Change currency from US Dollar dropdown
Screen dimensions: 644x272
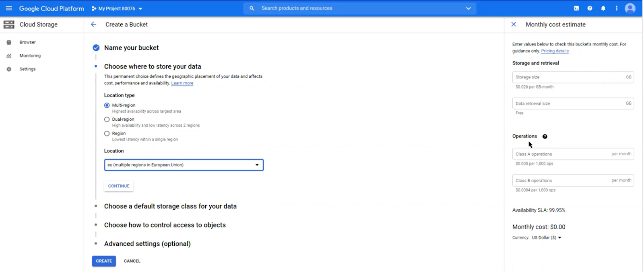pyautogui.click(x=546, y=238)
